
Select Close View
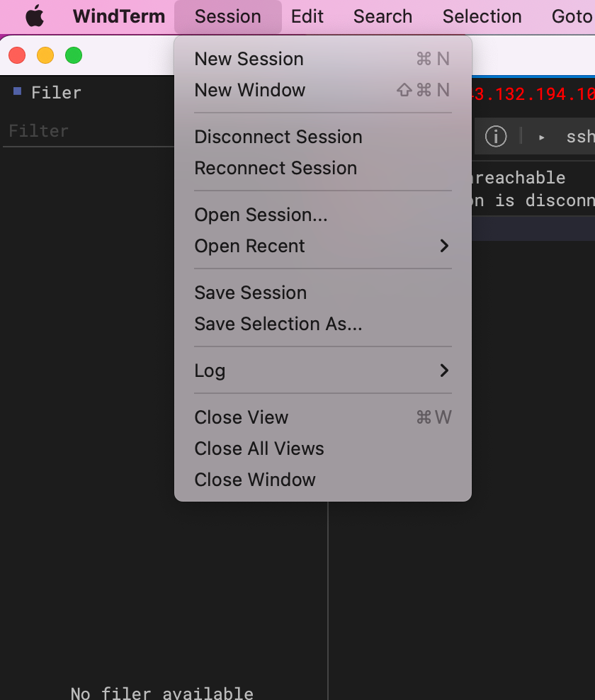[241, 417]
